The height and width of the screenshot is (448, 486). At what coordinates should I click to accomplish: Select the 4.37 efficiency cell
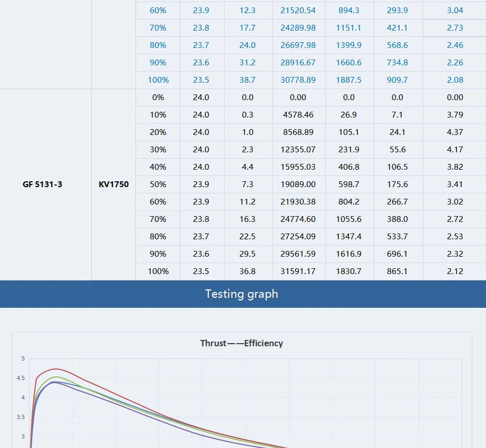(454, 132)
